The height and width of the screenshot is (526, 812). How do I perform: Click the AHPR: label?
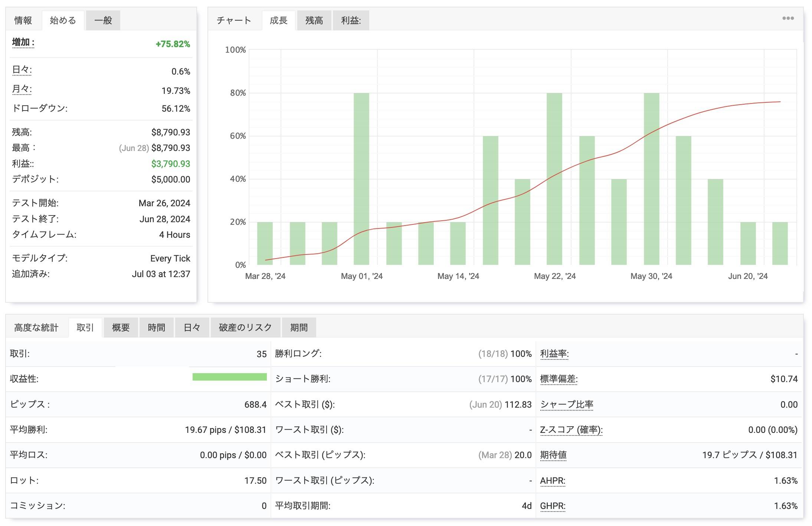(553, 481)
